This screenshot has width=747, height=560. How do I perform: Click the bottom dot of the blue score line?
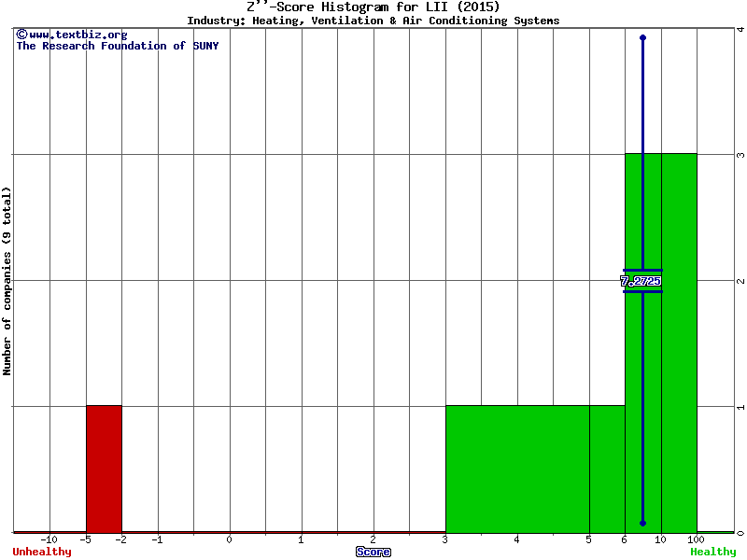pos(642,524)
